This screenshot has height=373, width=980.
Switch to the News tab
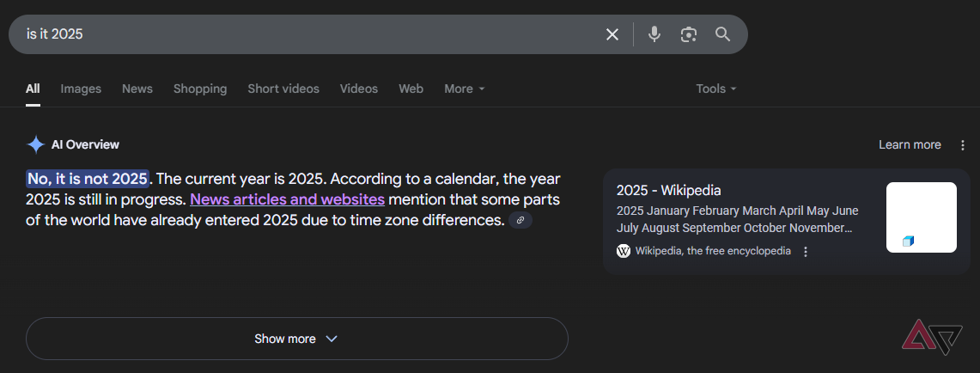137,89
